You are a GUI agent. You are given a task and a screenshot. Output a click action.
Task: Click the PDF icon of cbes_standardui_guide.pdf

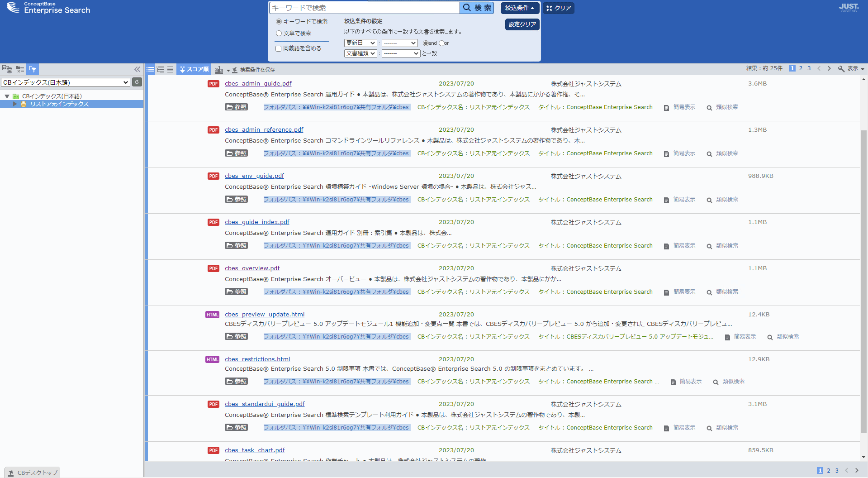[x=213, y=404]
